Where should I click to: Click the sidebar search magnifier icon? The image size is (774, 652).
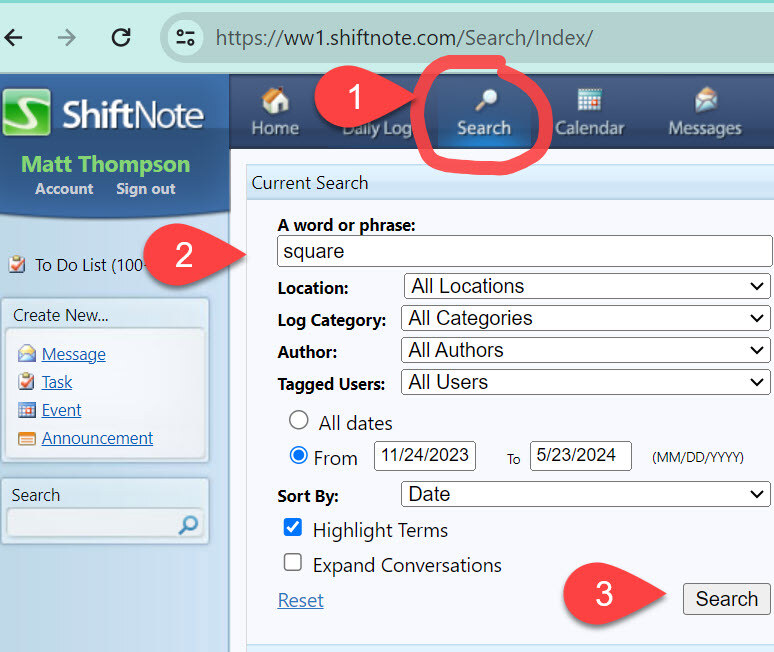[x=188, y=525]
